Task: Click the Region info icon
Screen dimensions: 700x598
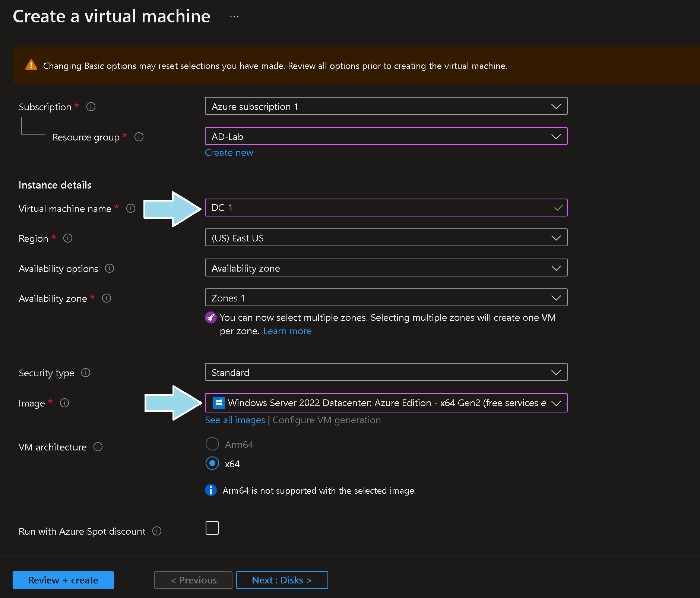Action: point(68,238)
